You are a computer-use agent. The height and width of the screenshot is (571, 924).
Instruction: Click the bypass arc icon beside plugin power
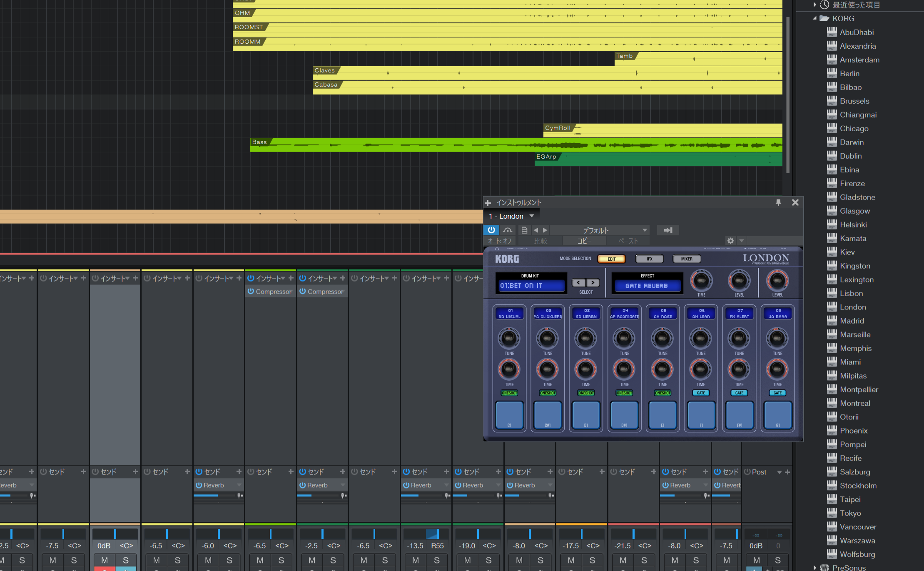pos(508,230)
